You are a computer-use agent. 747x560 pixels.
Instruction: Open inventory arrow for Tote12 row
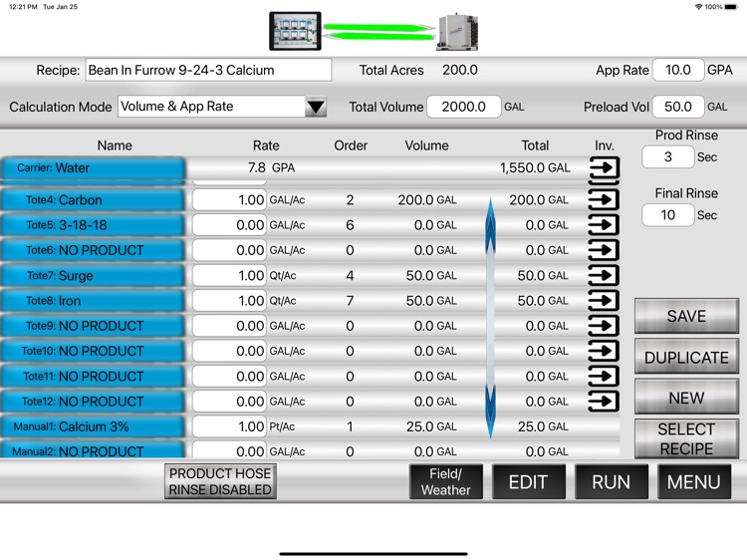605,402
